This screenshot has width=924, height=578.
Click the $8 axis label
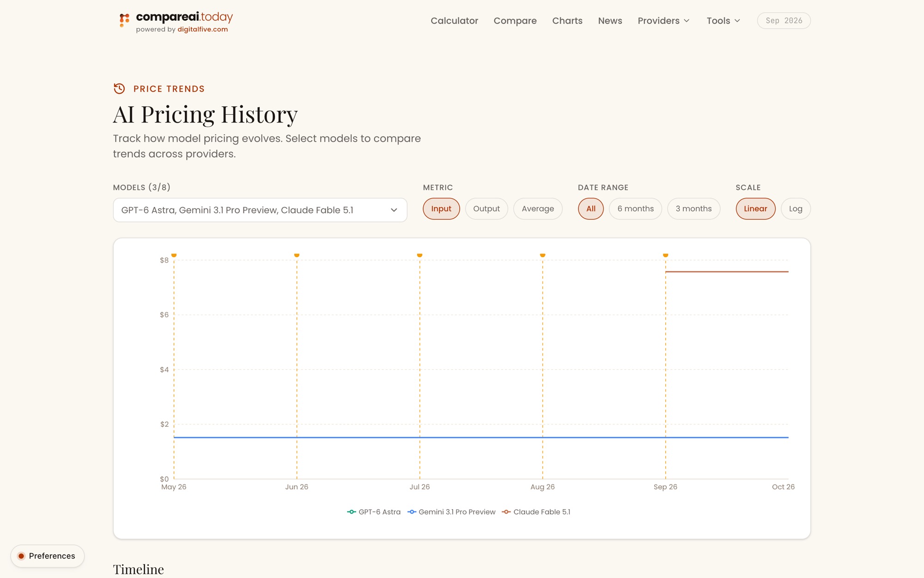coord(164,260)
